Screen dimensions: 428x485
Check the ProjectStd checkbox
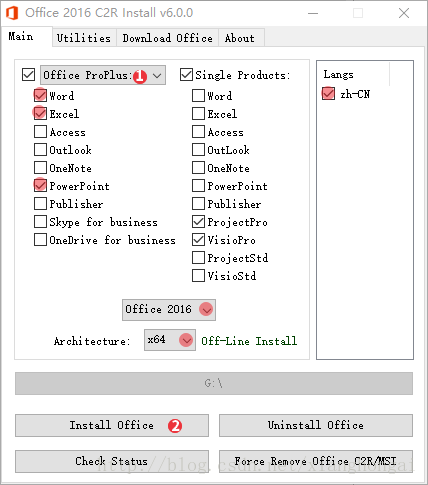tap(198, 258)
